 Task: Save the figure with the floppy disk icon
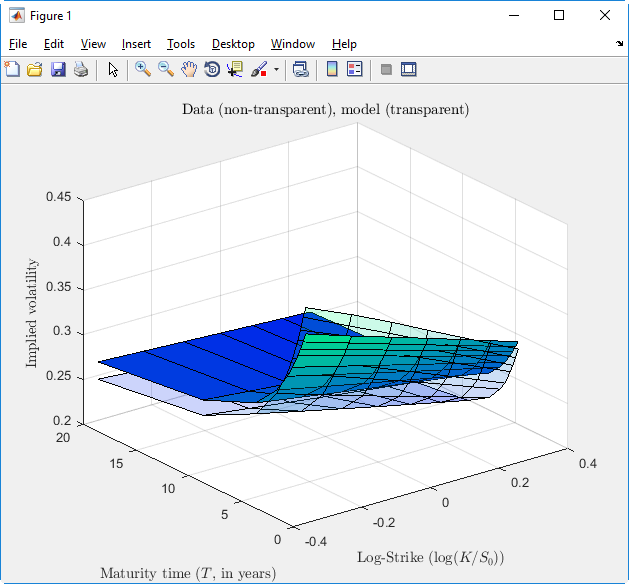click(x=58, y=69)
